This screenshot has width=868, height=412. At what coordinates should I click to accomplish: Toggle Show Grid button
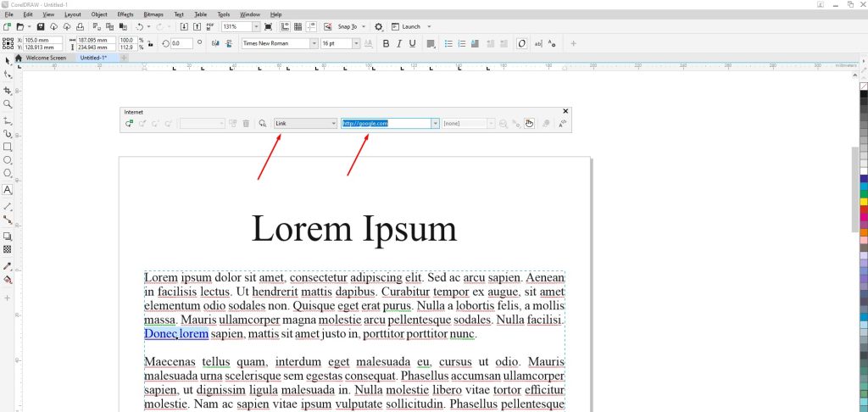298,26
